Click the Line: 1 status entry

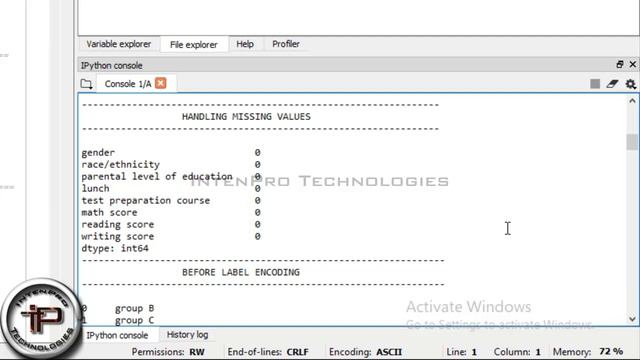pos(461,352)
